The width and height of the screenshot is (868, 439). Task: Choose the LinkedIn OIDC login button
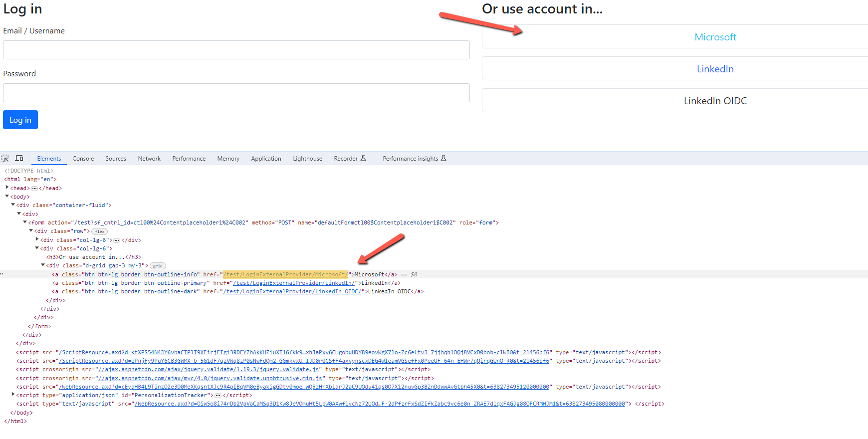coord(675,101)
